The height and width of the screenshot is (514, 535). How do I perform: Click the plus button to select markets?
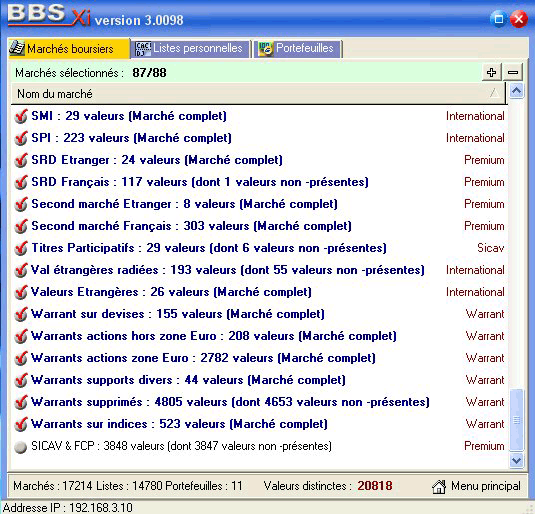click(x=491, y=72)
